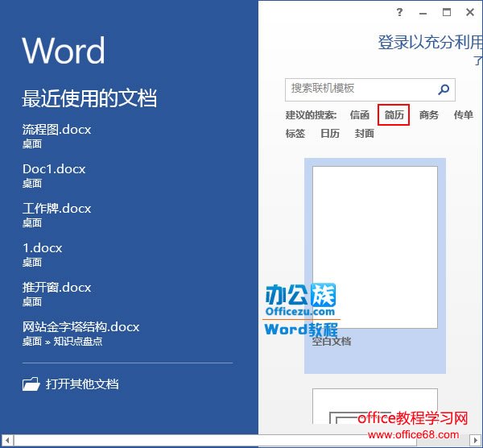Click the search magnifier icon

click(443, 89)
